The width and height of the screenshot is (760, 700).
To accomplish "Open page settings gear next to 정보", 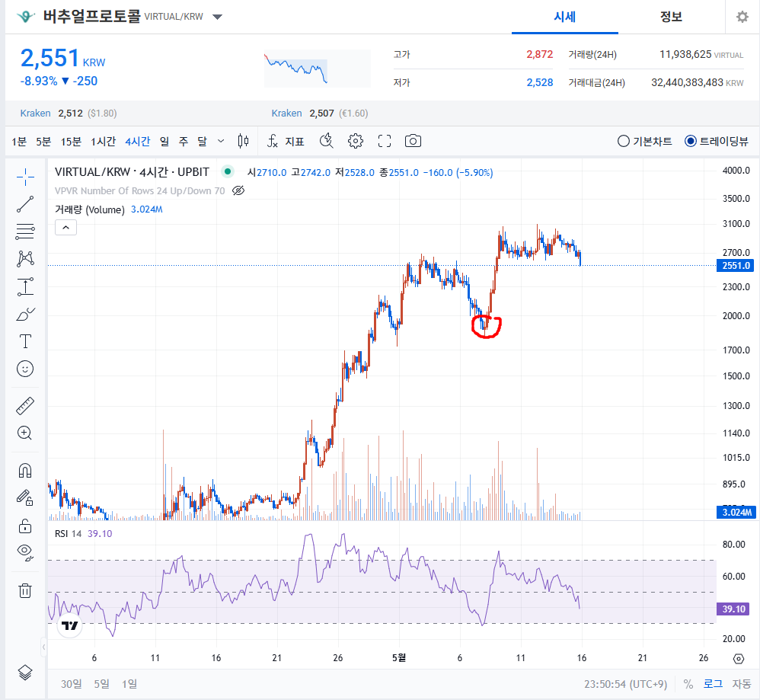I will coord(742,17).
